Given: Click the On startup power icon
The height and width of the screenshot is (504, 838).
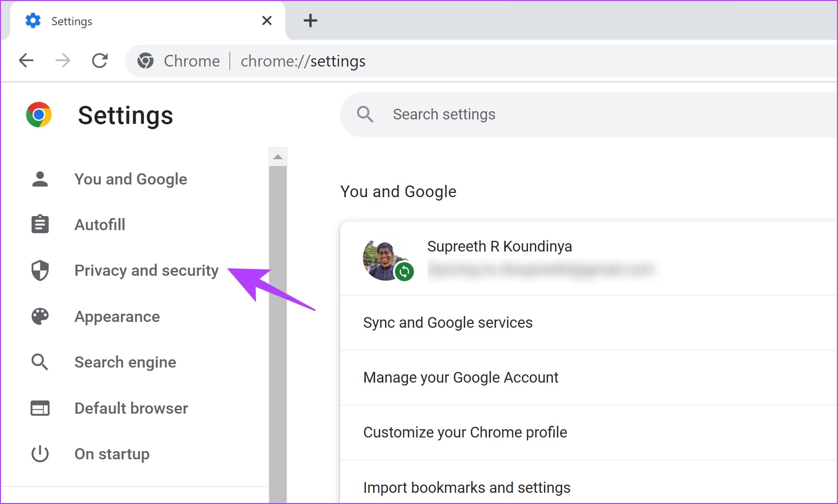Looking at the screenshot, I should coord(40,454).
